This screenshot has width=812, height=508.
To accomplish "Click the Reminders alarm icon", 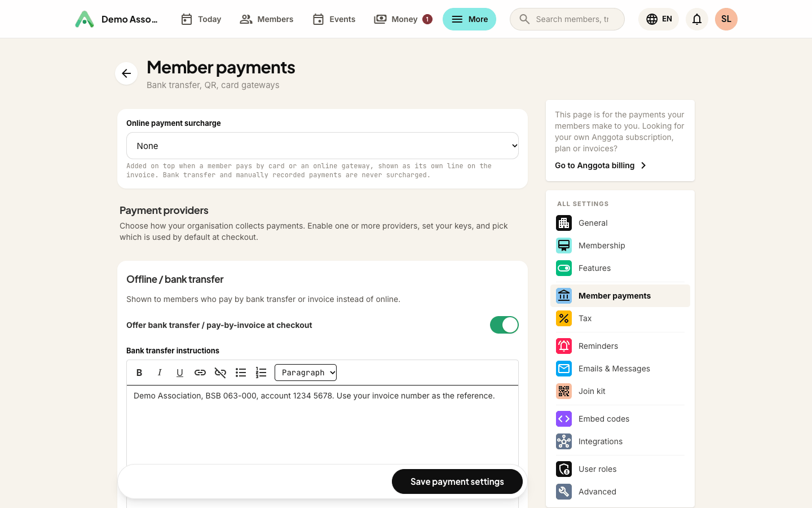I will pyautogui.click(x=564, y=346).
